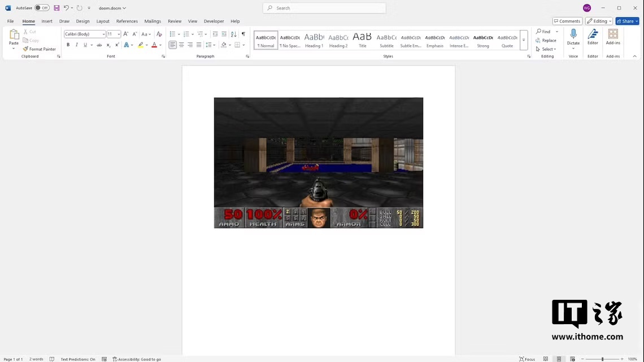Switch to the Design tab
This screenshot has height=362, width=644.
click(x=82, y=21)
